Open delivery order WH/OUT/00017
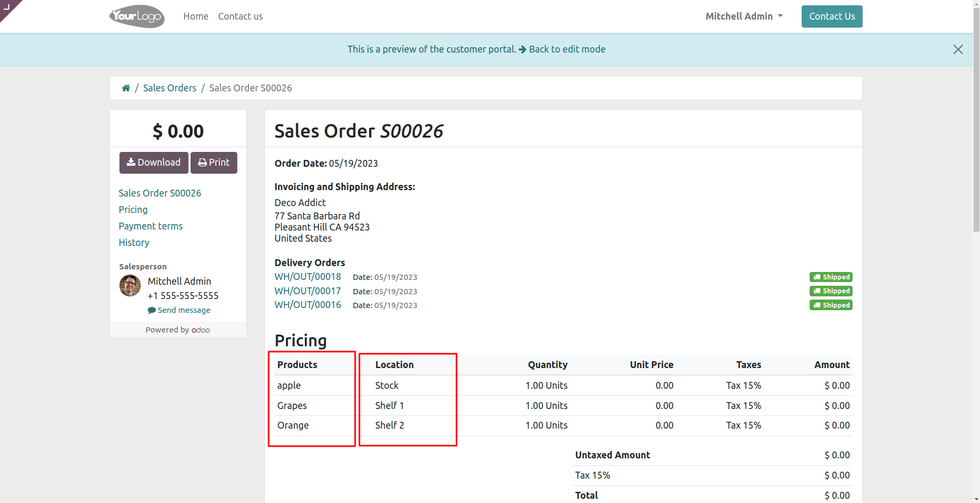 pos(308,291)
